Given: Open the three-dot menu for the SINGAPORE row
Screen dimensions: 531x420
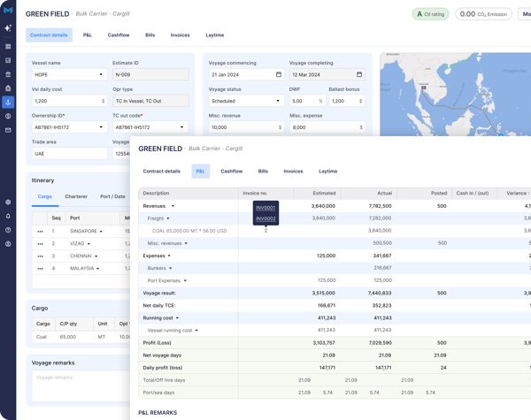Looking at the screenshot, I should tap(40, 232).
